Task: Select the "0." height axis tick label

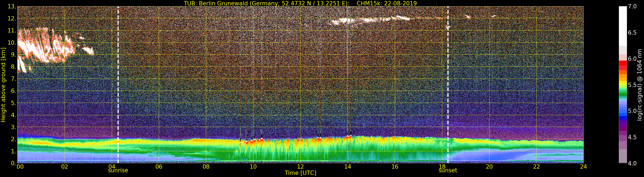Action: click(x=14, y=163)
